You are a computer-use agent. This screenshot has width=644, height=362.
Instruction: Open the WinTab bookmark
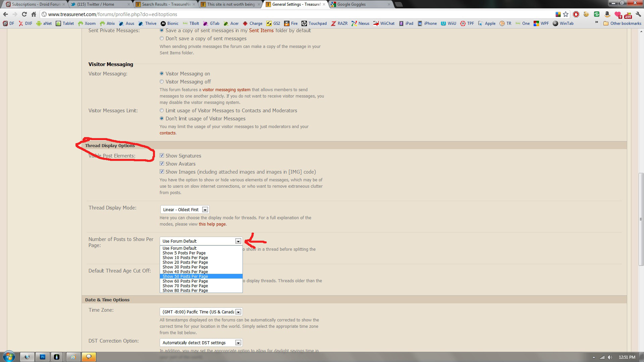563,23
